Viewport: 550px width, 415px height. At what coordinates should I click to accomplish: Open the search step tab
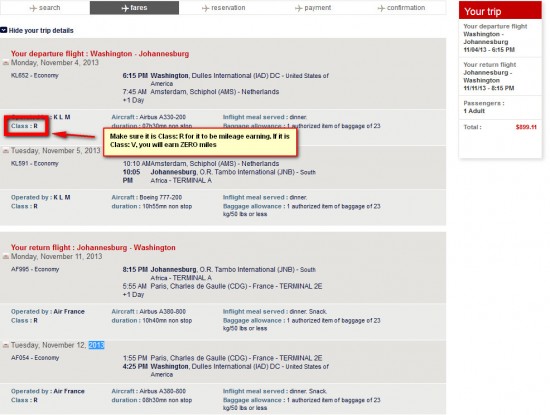pyautogui.click(x=45, y=8)
